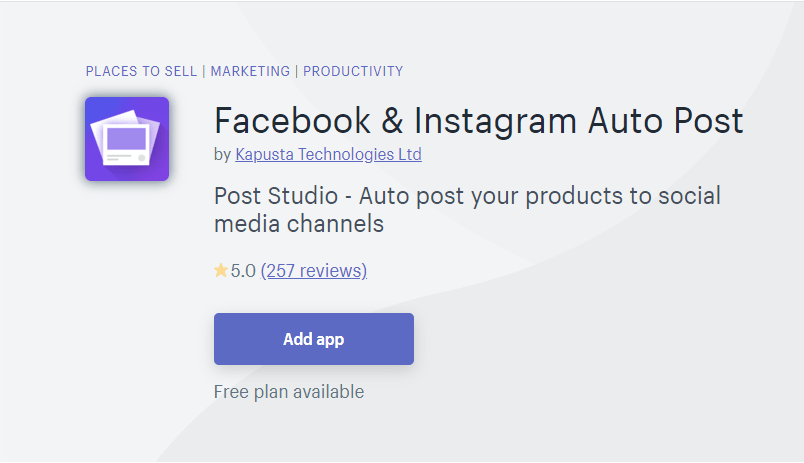This screenshot has height=463, width=804.
Task: Open the PRODUCTIVITY category link
Action: click(353, 71)
